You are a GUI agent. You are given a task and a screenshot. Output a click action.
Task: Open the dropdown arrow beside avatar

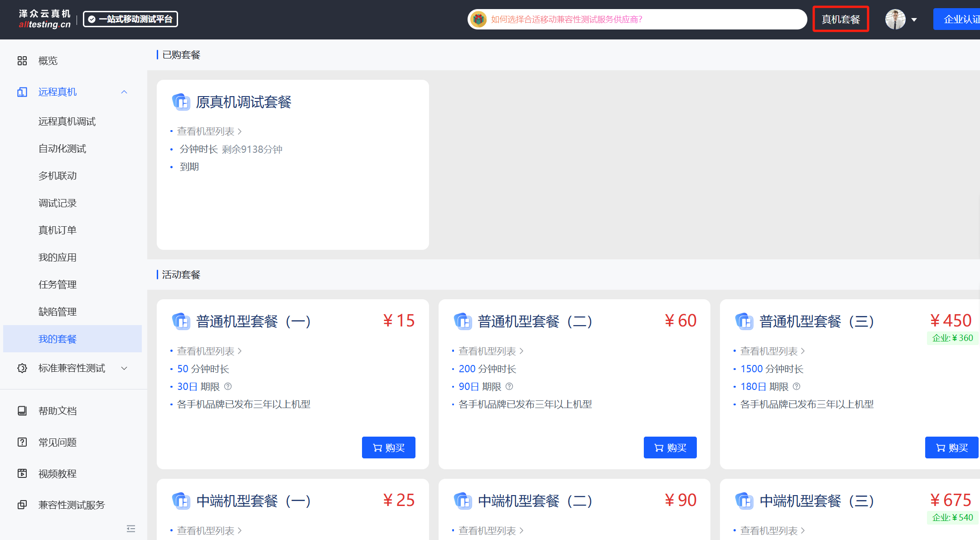coord(914,20)
